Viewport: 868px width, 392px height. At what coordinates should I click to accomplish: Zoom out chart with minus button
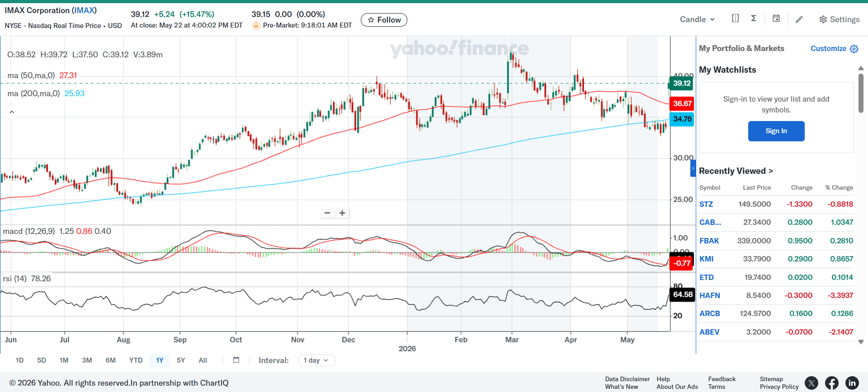tap(327, 213)
